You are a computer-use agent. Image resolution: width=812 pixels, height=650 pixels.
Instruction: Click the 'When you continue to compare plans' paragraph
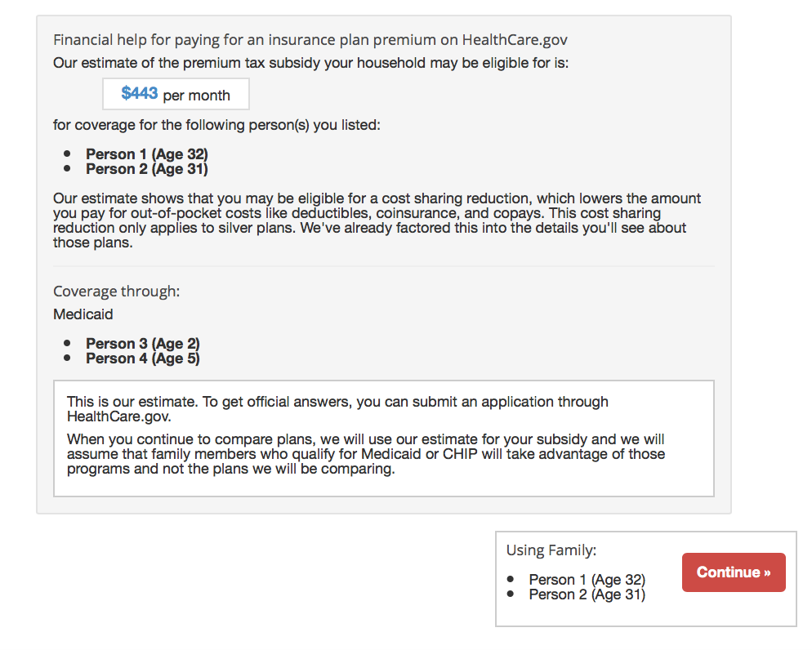click(x=365, y=454)
